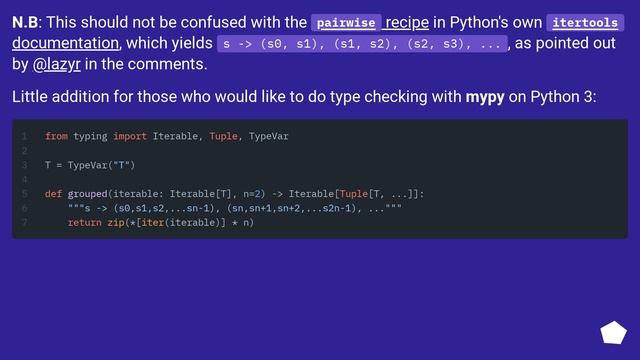
Task: Click the sentence 'Little addition for those who would like'
Action: pos(304,97)
